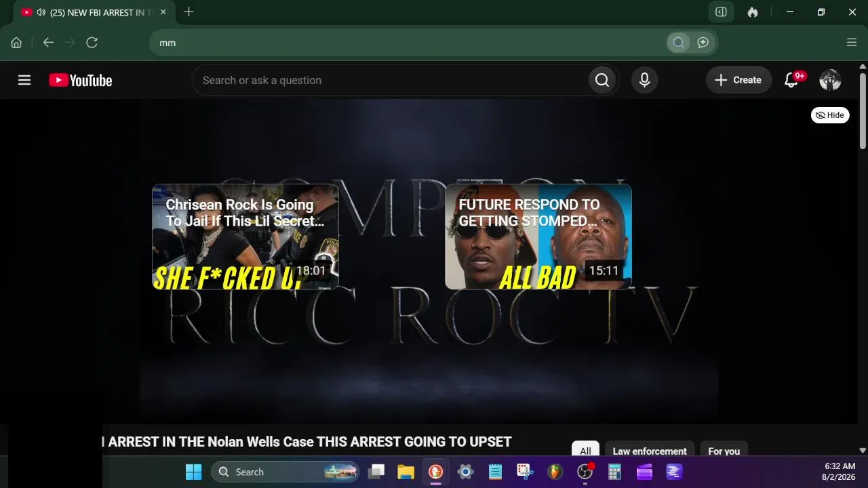Viewport: 868px width, 488px height.
Task: Open the Create button
Action: tap(738, 80)
